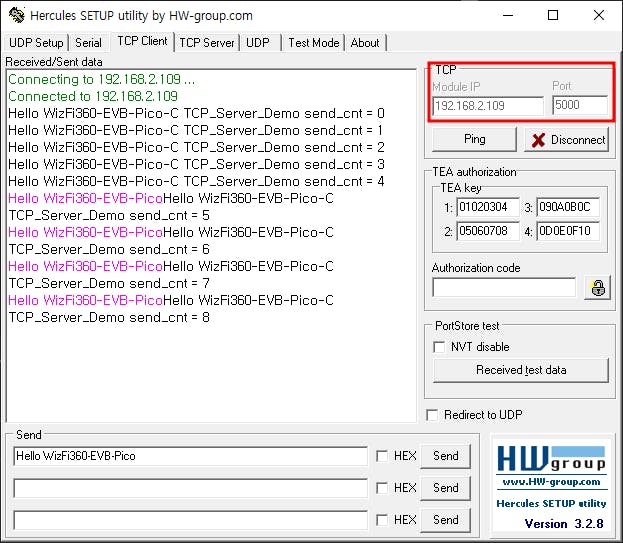Minimize the Hercules window
Viewport: 623px width, 543px height.
[508, 15]
